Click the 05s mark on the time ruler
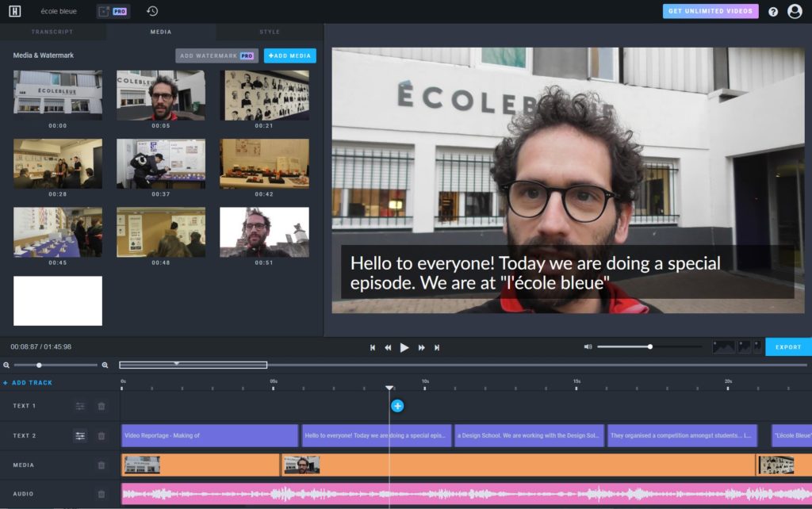Image resolution: width=812 pixels, height=509 pixels. coord(274,381)
